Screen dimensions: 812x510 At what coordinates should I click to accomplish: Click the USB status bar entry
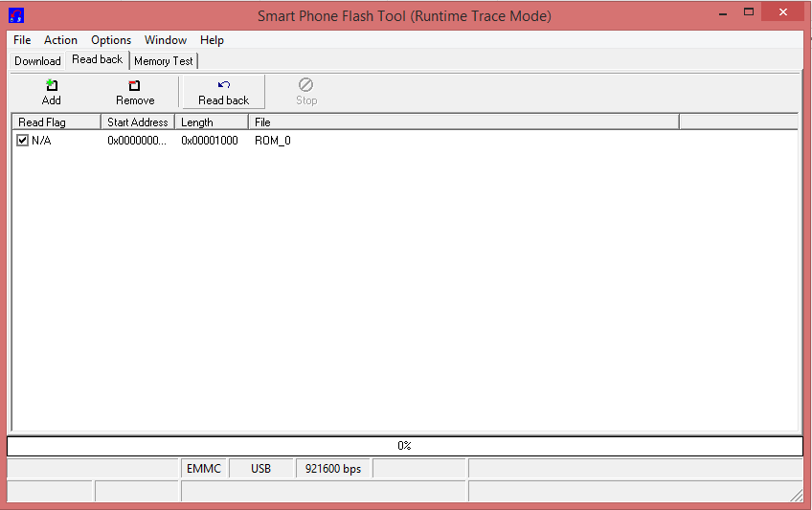[261, 469]
